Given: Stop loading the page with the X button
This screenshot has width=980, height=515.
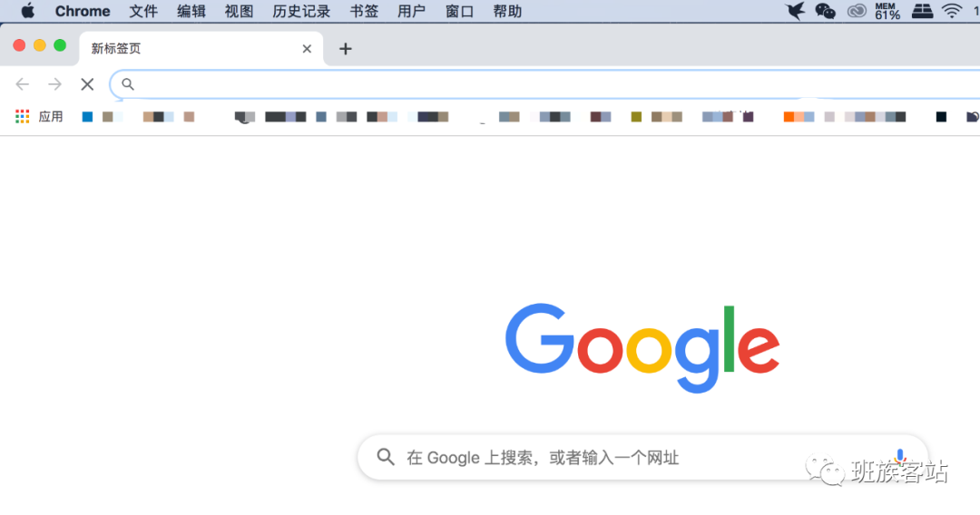Looking at the screenshot, I should (87, 84).
